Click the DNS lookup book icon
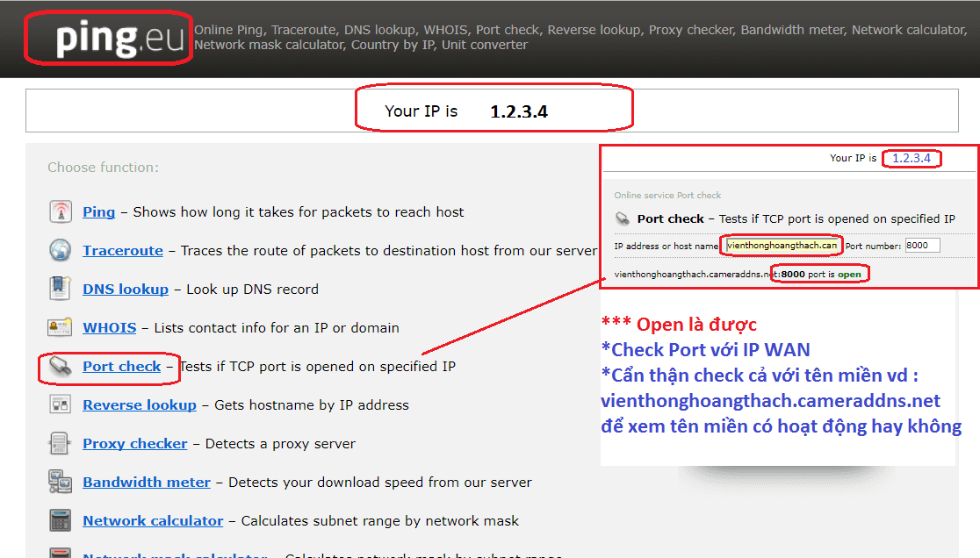 [x=61, y=289]
